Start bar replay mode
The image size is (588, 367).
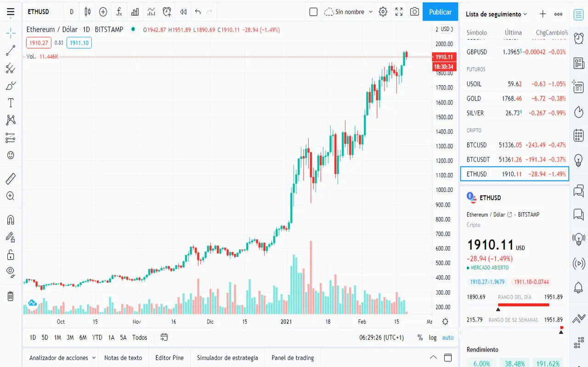tap(183, 12)
